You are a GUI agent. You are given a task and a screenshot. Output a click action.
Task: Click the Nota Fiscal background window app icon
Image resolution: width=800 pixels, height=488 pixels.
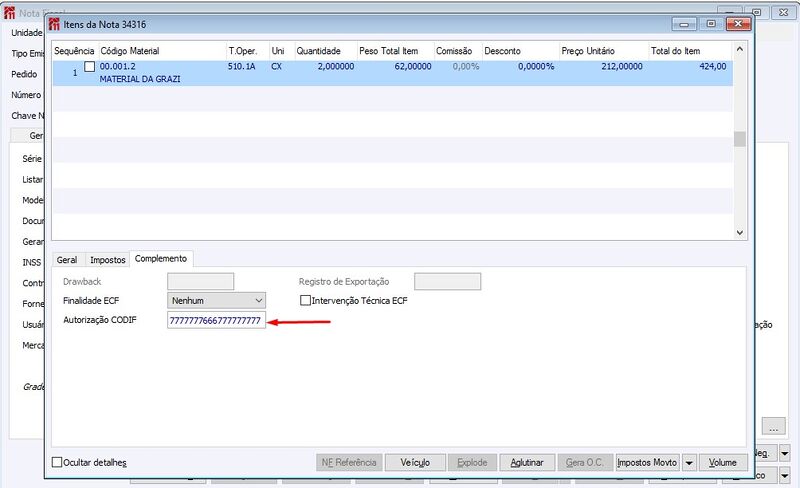[9, 12]
